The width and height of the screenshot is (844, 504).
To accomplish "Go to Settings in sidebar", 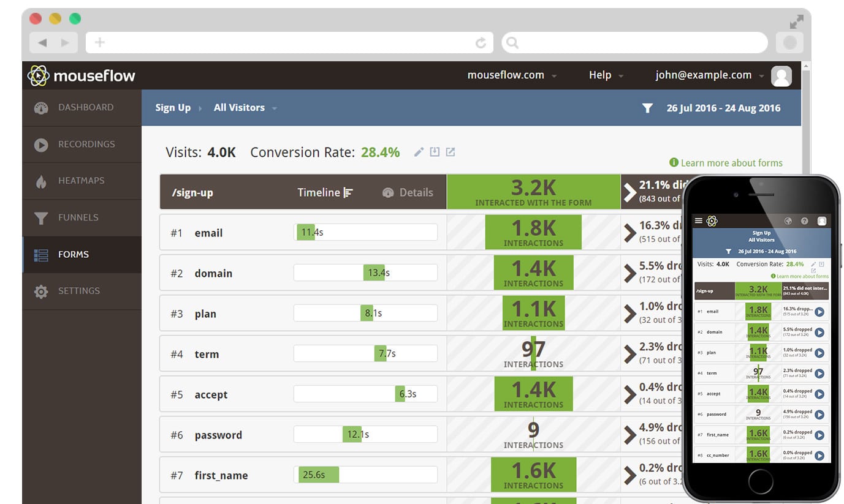I will (x=82, y=291).
